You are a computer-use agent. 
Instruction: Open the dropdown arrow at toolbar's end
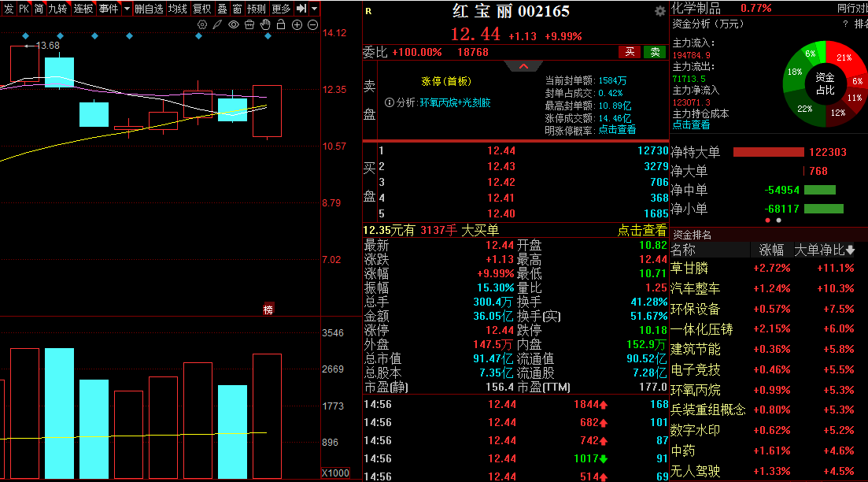pyautogui.click(x=315, y=9)
